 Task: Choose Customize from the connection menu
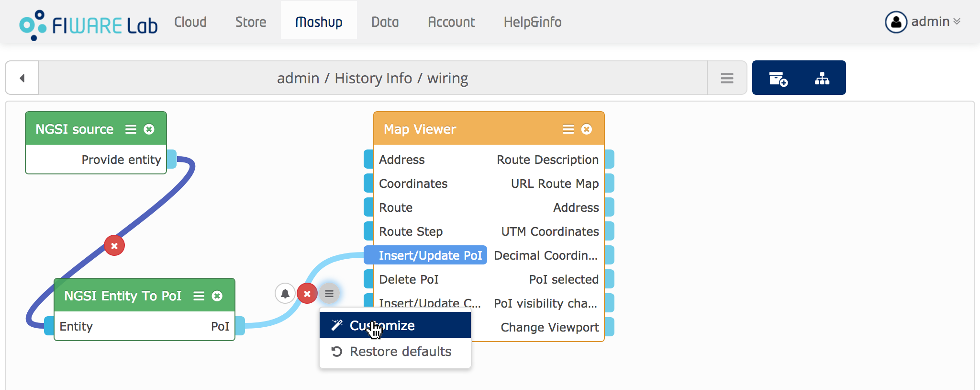(x=395, y=325)
